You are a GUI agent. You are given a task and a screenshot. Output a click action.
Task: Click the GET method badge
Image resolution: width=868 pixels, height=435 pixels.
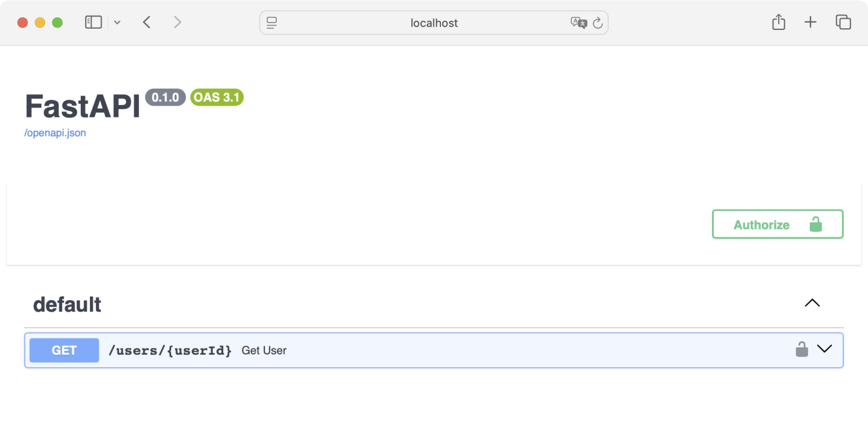(x=64, y=350)
